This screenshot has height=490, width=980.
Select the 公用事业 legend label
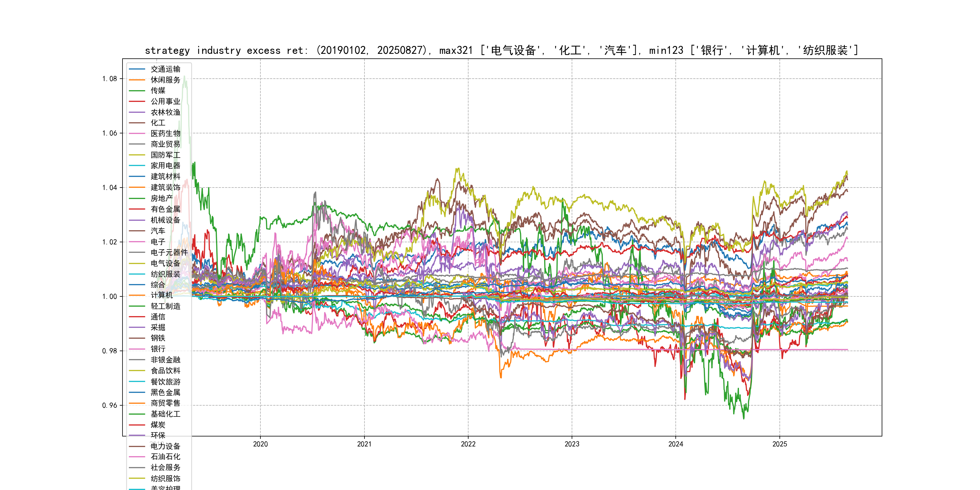[165, 101]
